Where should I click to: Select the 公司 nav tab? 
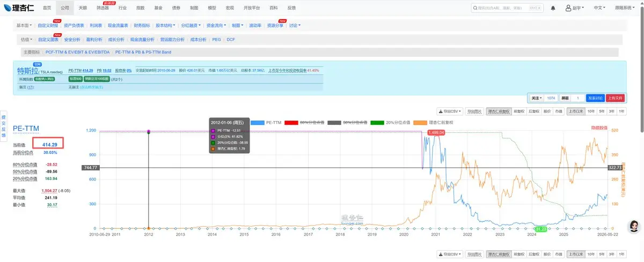coord(64,8)
